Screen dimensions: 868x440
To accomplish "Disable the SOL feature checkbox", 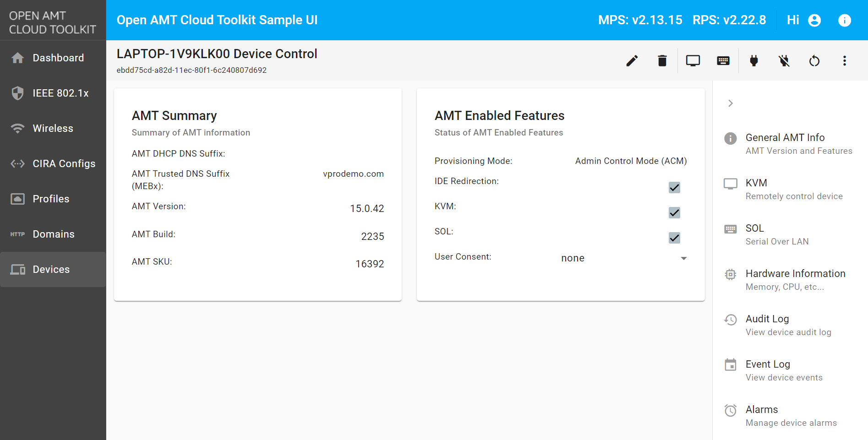I will coord(674,238).
